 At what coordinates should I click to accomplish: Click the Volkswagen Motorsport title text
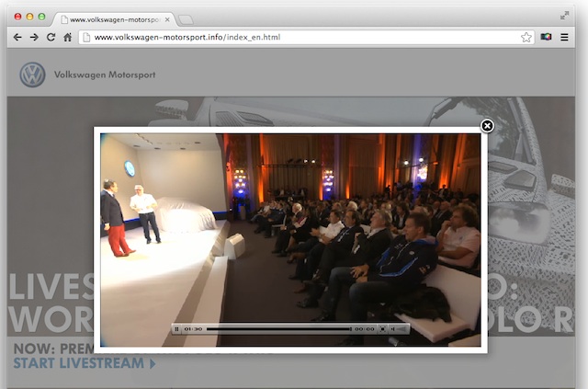(x=105, y=74)
